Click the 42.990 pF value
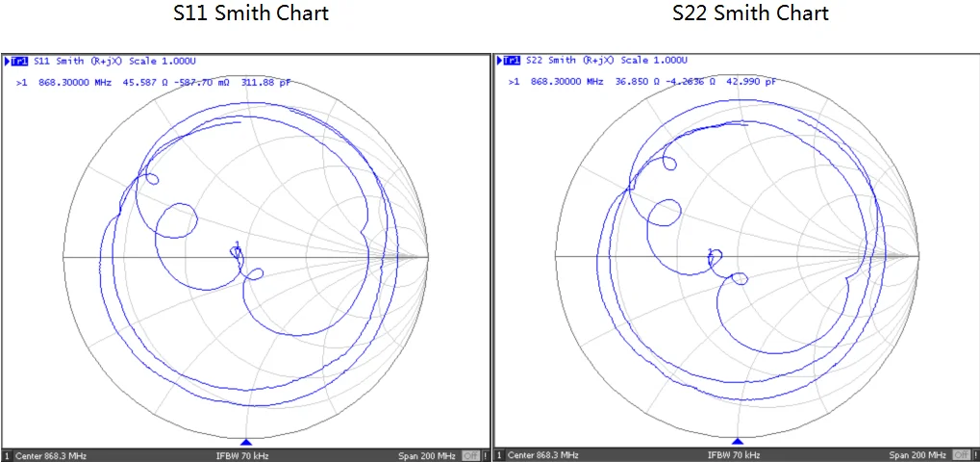 tap(751, 82)
